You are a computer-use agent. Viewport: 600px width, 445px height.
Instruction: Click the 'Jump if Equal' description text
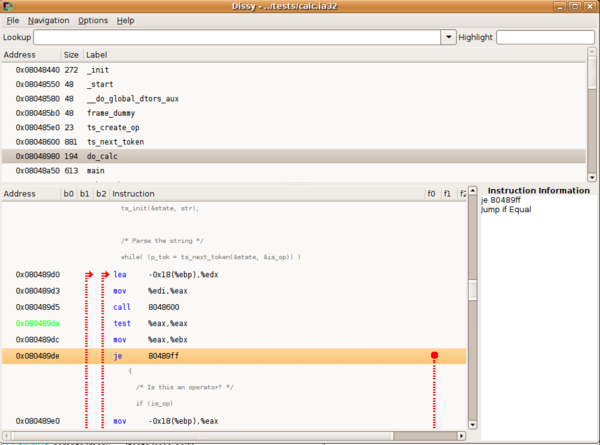tap(506, 209)
